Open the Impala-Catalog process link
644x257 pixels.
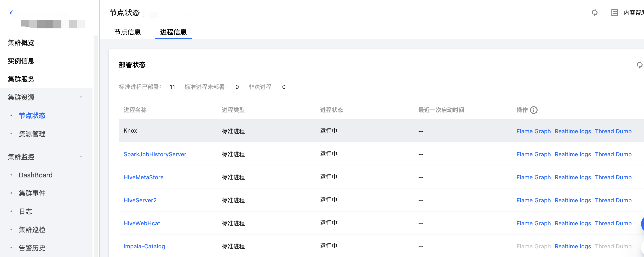pyautogui.click(x=144, y=246)
